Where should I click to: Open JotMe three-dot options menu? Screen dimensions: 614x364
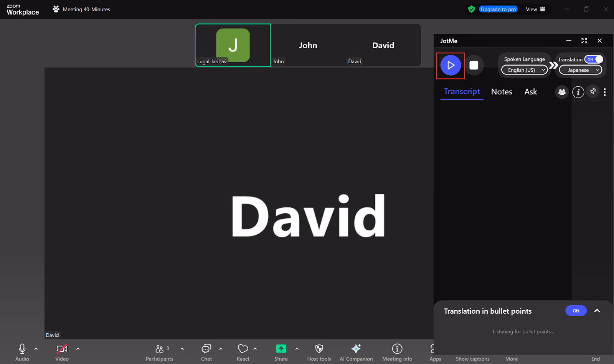click(605, 92)
